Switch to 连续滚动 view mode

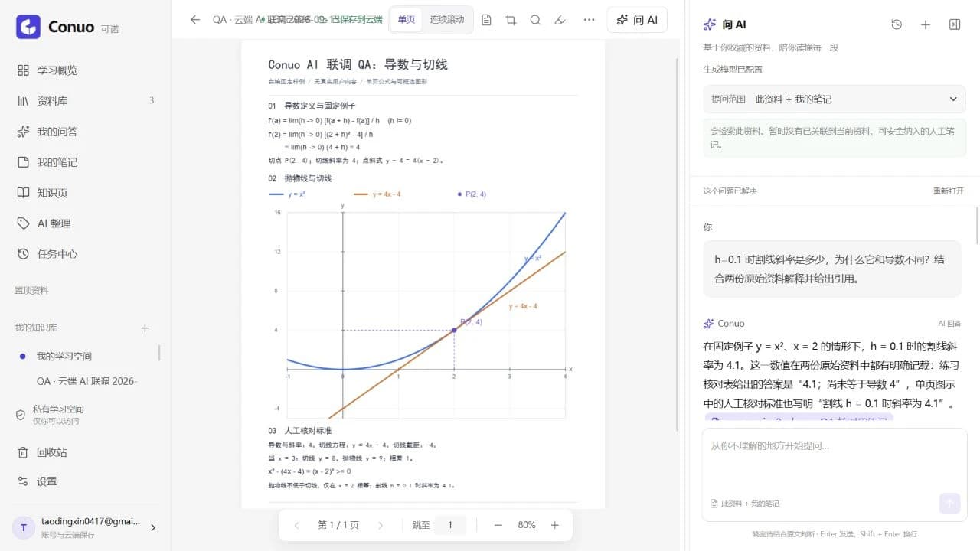[x=447, y=20]
